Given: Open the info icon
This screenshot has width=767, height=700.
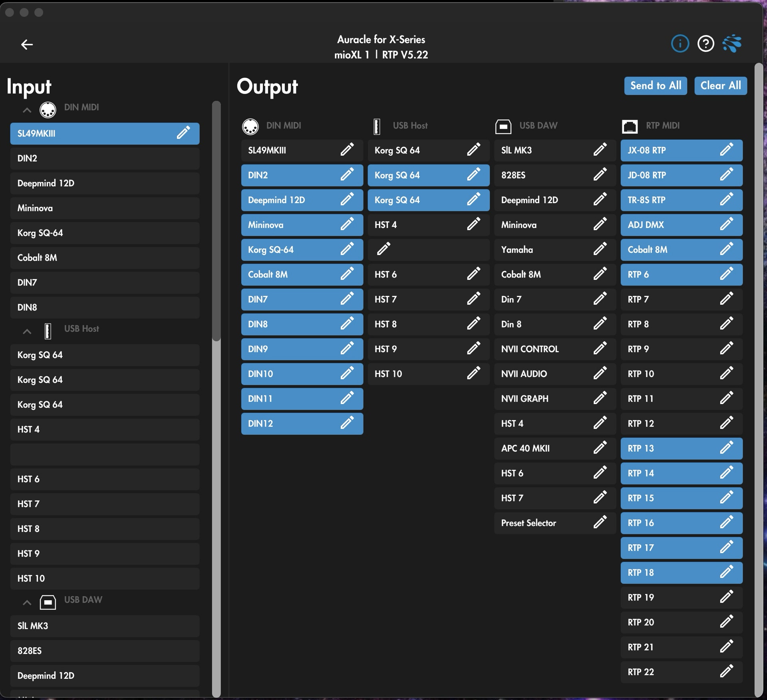Looking at the screenshot, I should [680, 43].
